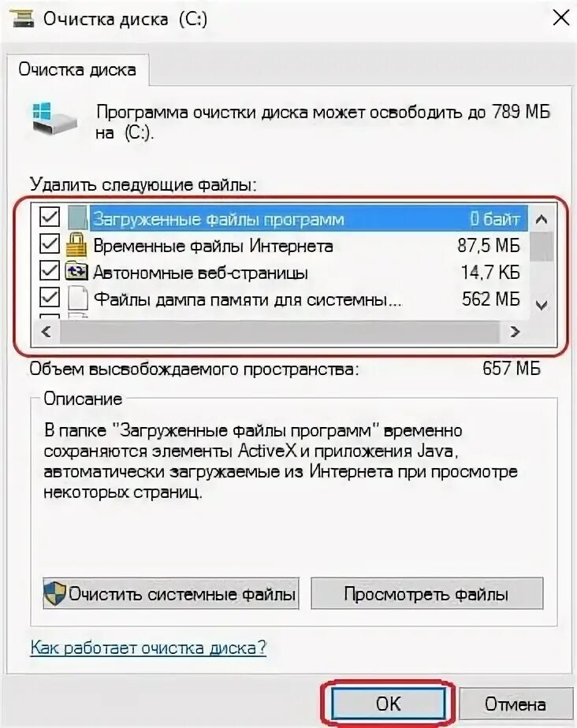Click the horizontal scroll right arrow
Viewport: 577px width, 728px height.
(515, 332)
